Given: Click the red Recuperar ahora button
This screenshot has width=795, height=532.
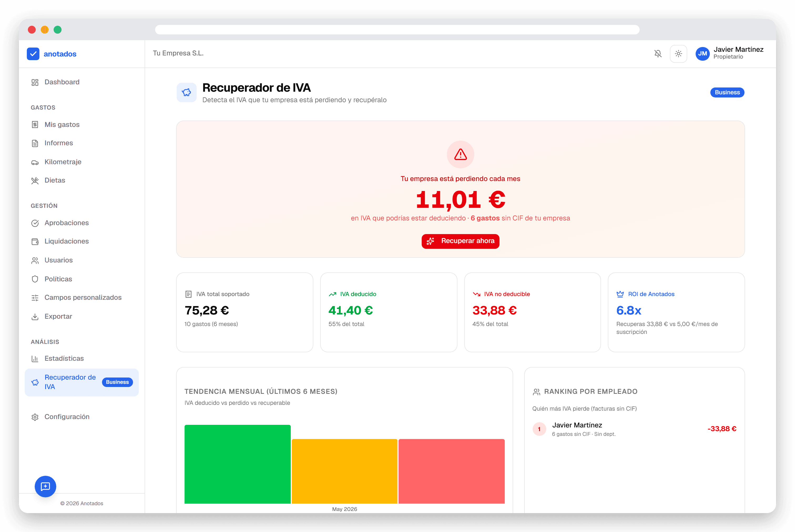Looking at the screenshot, I should (x=460, y=241).
